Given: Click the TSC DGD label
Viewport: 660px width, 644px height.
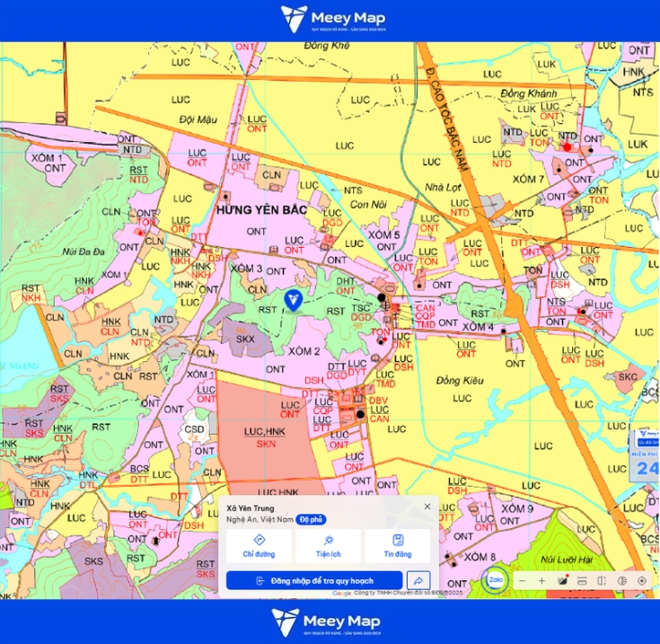Looking at the screenshot, I should [361, 313].
